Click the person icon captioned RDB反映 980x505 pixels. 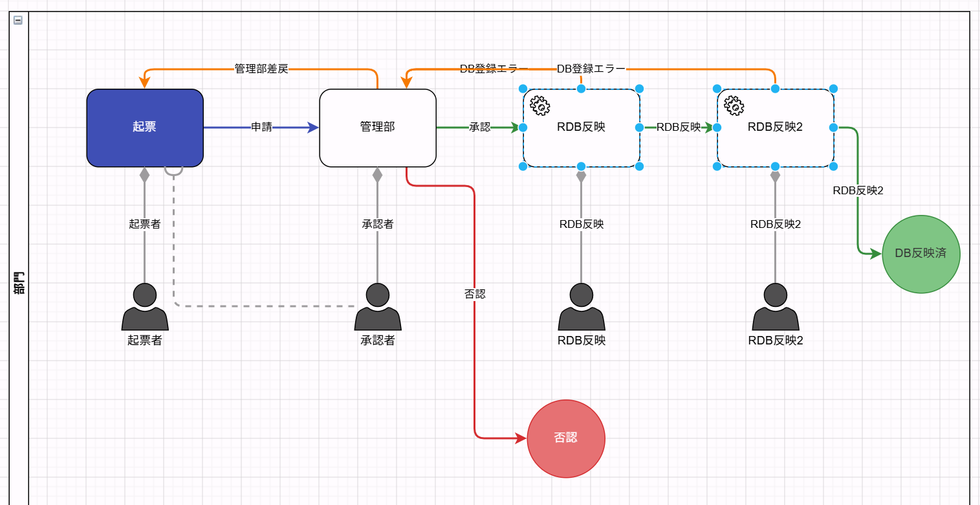click(x=582, y=307)
